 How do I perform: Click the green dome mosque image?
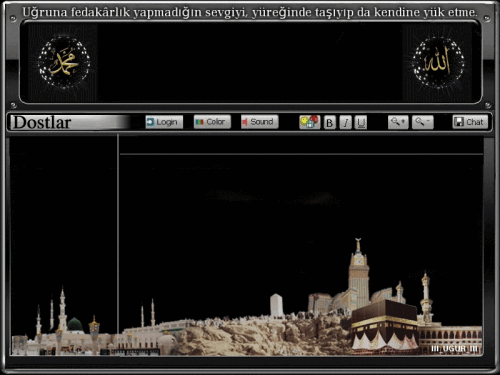tap(75, 324)
